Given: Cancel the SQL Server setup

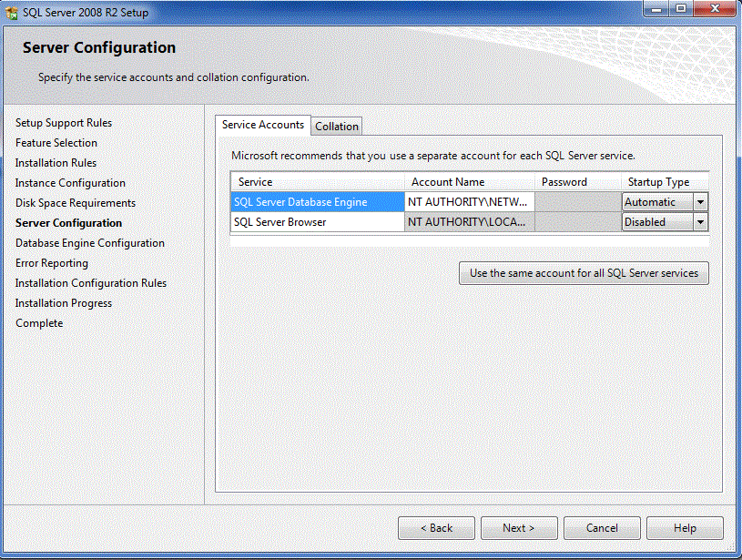Looking at the screenshot, I should click(x=602, y=528).
